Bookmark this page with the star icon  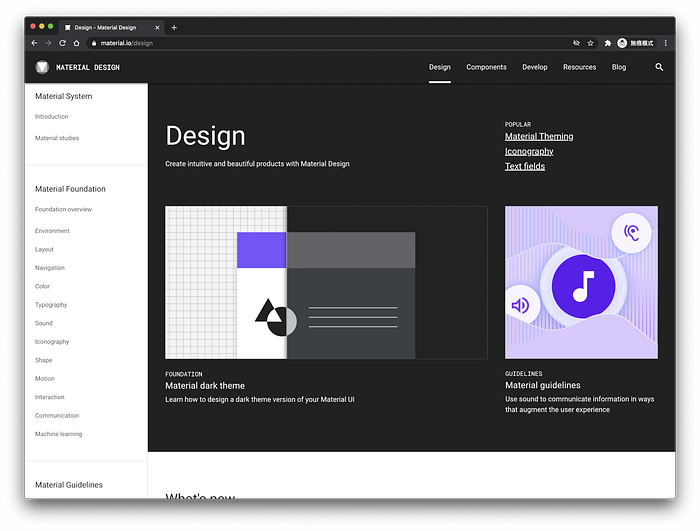point(590,43)
